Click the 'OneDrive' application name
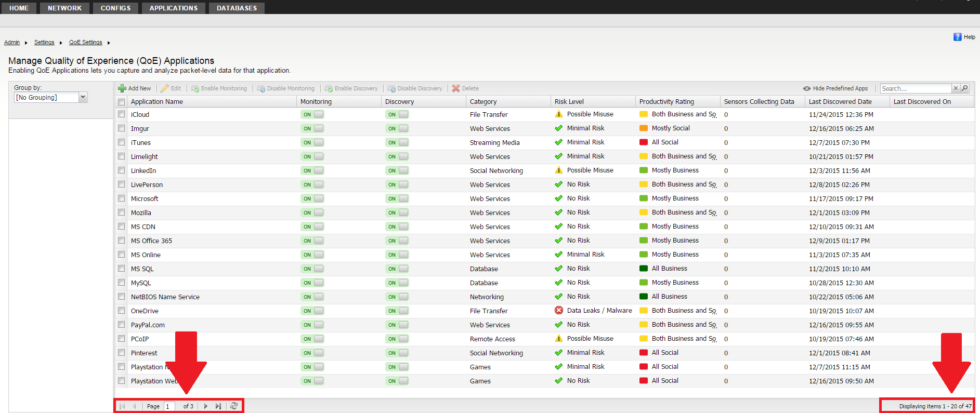 tap(145, 311)
